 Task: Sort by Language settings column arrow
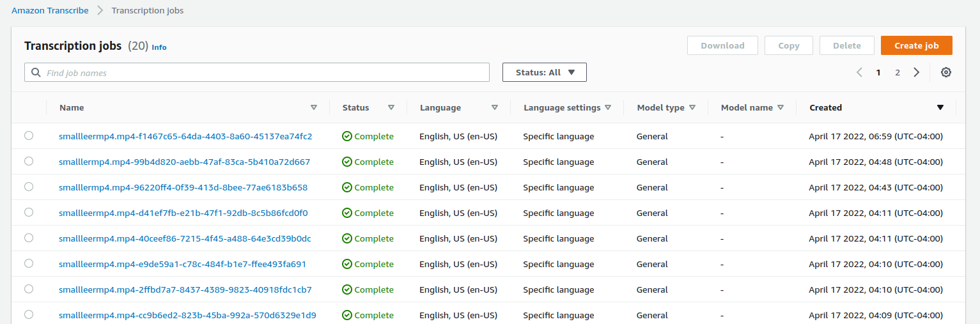point(608,107)
